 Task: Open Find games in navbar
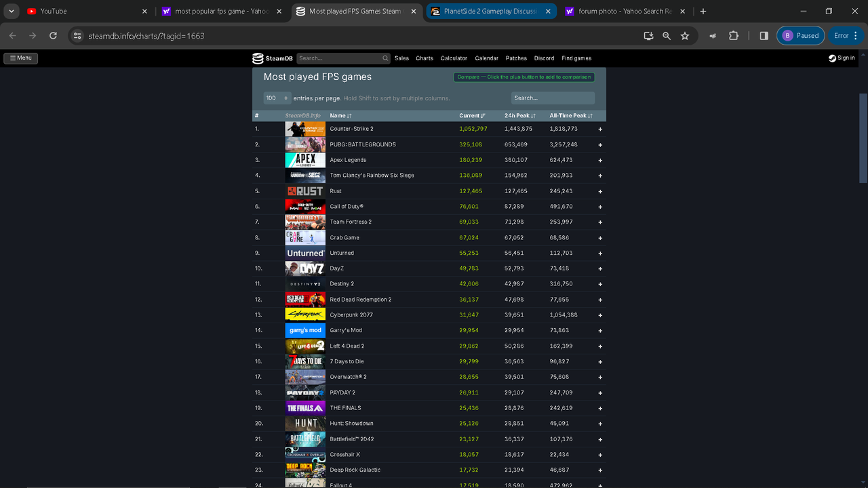pyautogui.click(x=576, y=58)
